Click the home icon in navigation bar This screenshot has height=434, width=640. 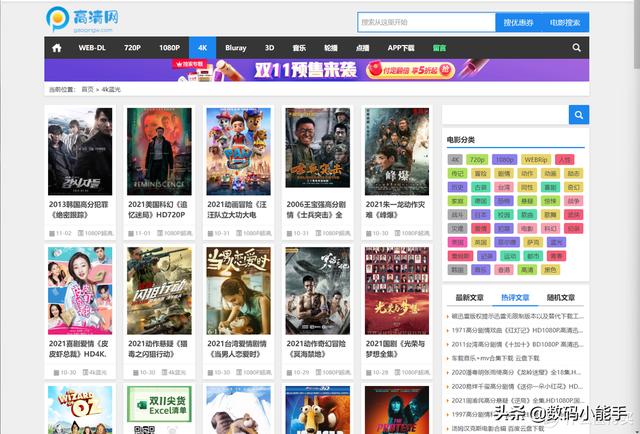coord(58,47)
